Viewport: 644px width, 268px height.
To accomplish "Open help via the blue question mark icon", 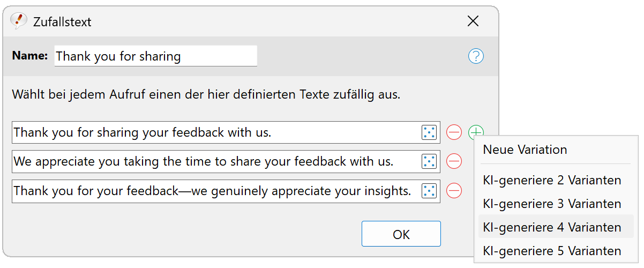I will (x=476, y=56).
